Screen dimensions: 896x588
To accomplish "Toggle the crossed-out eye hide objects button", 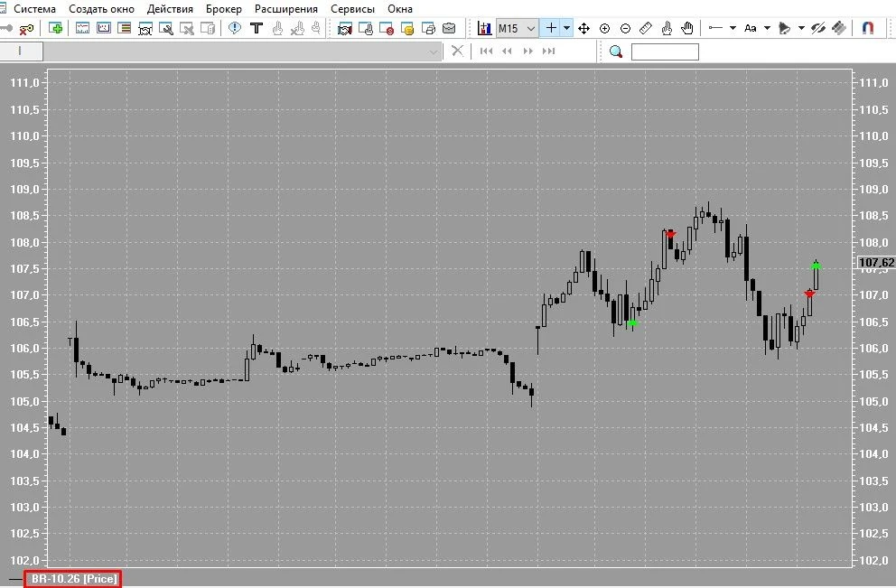I will (x=817, y=28).
